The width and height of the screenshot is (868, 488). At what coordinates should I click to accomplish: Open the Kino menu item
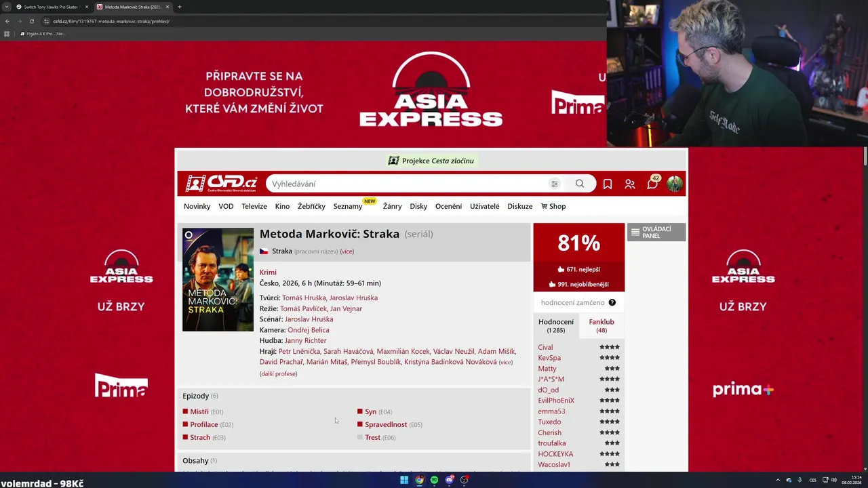(282, 206)
